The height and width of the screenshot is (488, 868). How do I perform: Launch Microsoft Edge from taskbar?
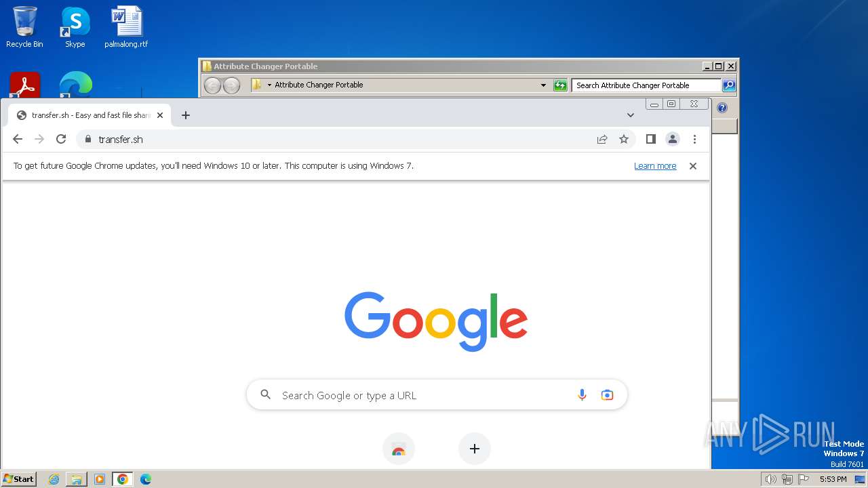click(x=146, y=479)
